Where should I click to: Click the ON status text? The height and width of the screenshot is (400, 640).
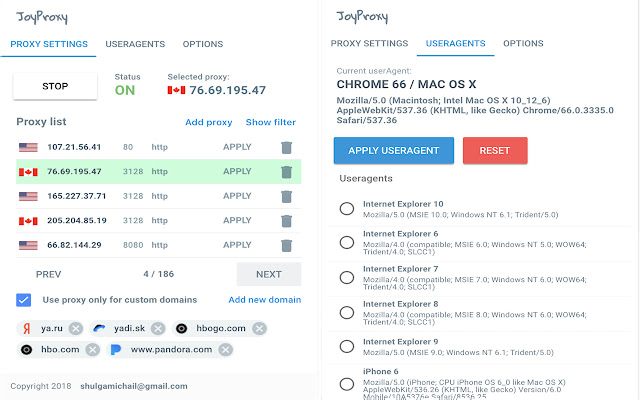click(125, 90)
